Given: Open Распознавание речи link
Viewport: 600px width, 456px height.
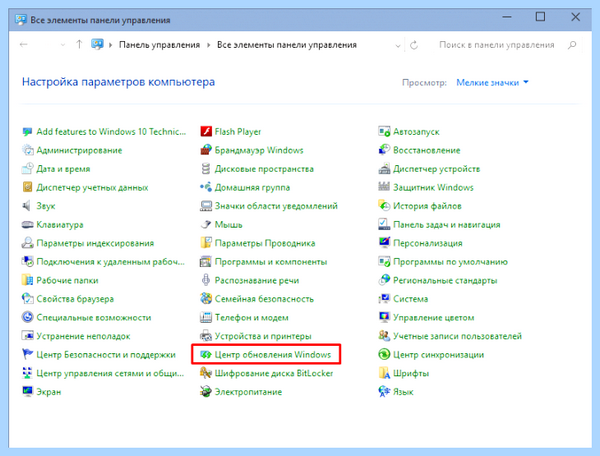Looking at the screenshot, I should pos(257,280).
